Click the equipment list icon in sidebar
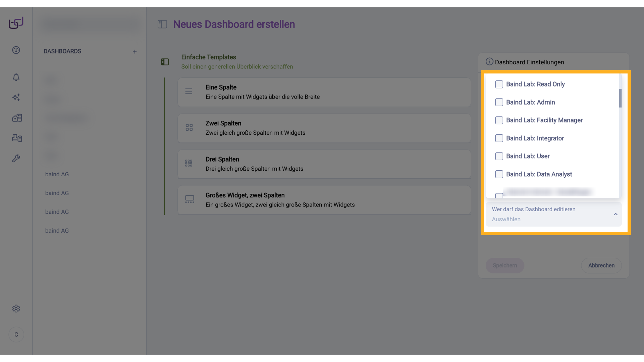 17,138
